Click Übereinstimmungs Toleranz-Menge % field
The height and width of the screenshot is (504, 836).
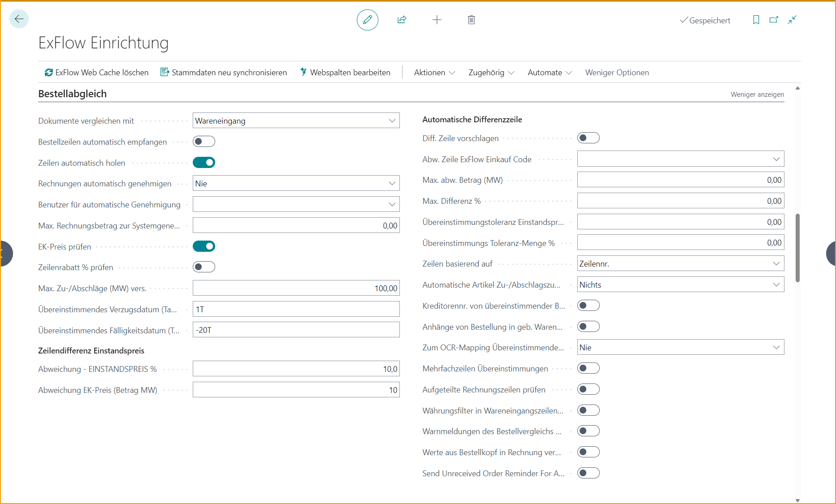tap(680, 242)
